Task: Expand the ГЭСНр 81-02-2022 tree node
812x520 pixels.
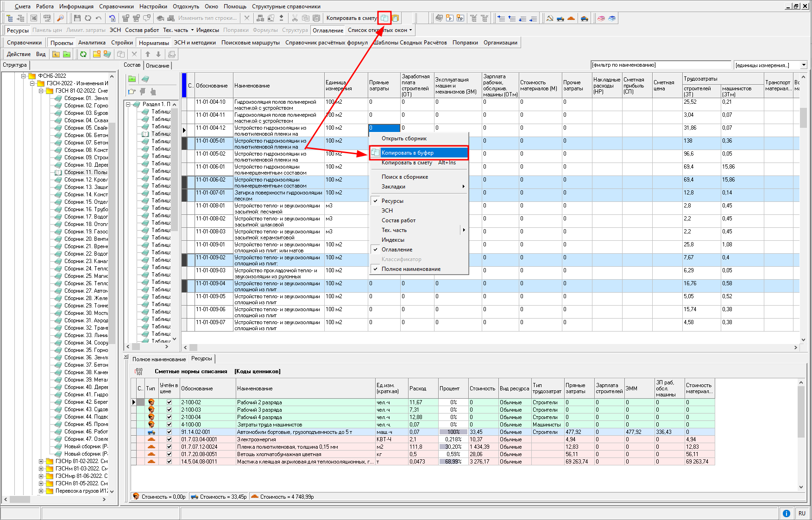Action: click(41, 461)
